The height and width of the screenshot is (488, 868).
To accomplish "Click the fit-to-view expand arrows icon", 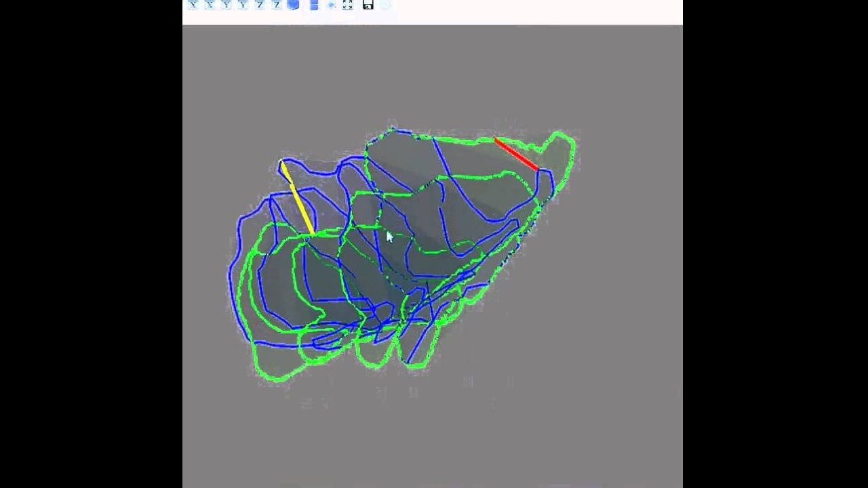I will [347, 5].
